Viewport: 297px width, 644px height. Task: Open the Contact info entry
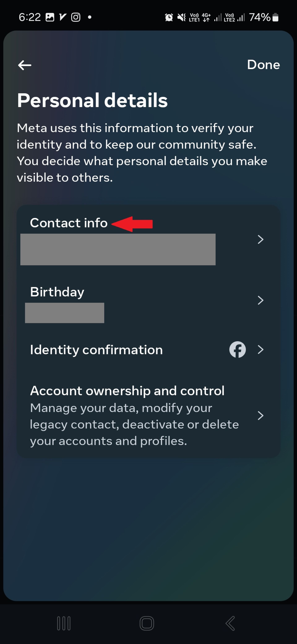[69, 223]
